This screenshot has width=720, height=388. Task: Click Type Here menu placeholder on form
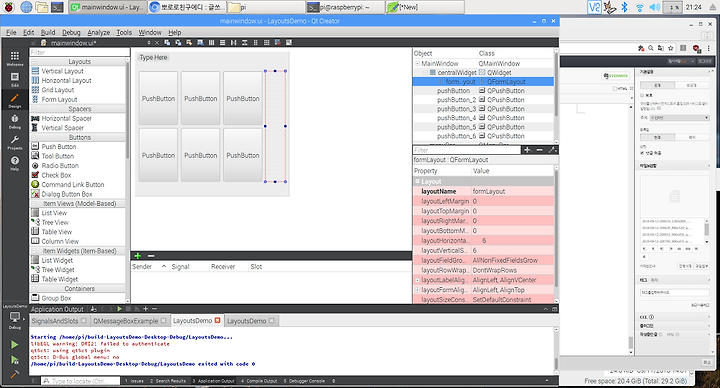(x=153, y=57)
